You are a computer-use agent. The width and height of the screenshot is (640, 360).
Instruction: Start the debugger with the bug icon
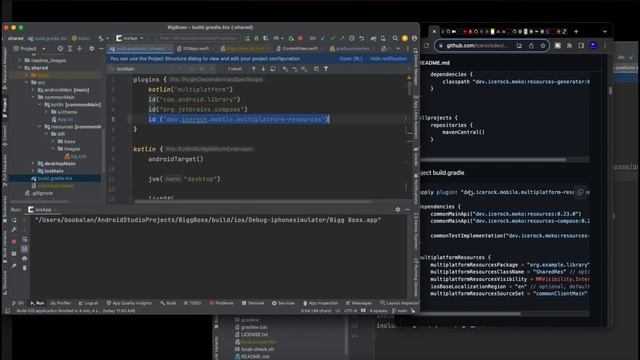tap(256, 38)
